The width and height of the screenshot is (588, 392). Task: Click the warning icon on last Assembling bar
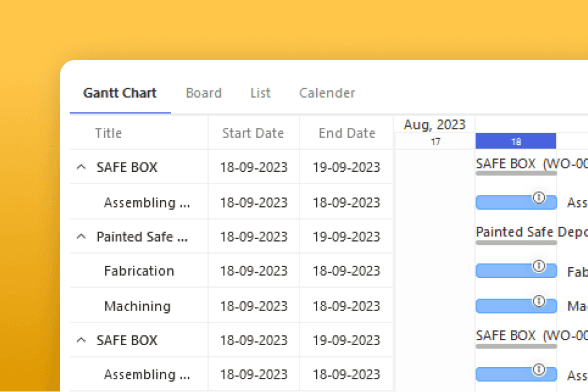pos(539,369)
